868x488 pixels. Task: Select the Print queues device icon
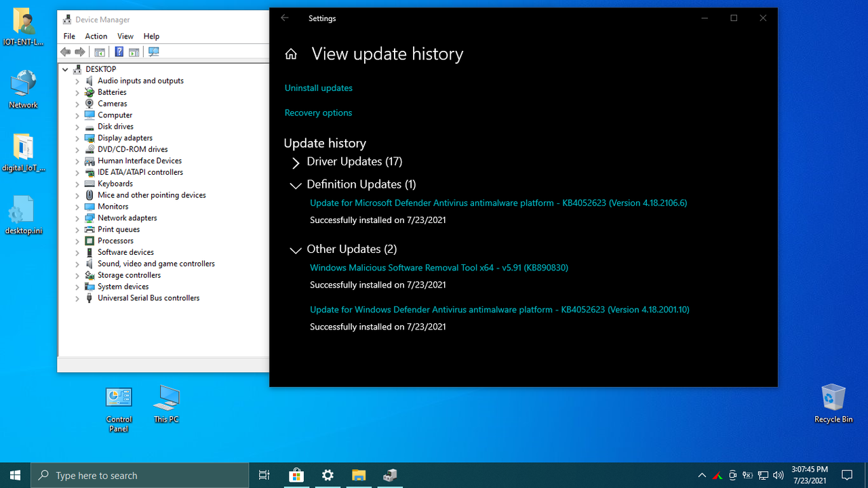[x=90, y=229]
